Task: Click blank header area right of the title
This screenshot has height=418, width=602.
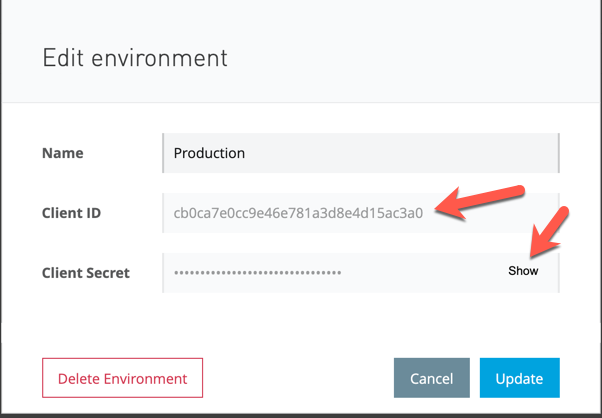Action: point(420,58)
